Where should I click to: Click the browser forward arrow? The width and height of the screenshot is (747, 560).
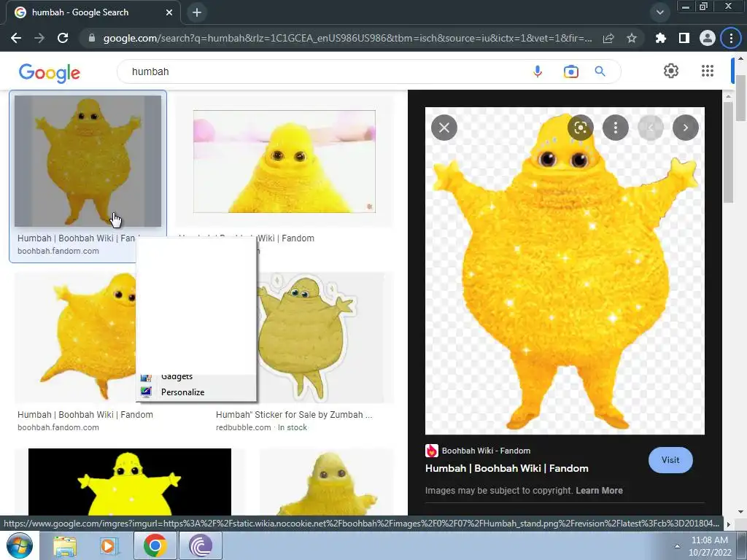(39, 38)
